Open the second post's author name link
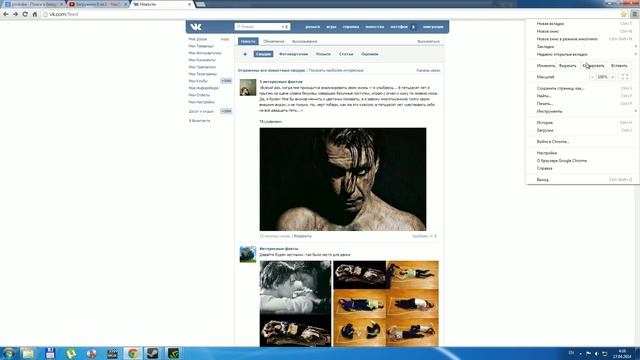640x360 pixels. [x=279, y=249]
